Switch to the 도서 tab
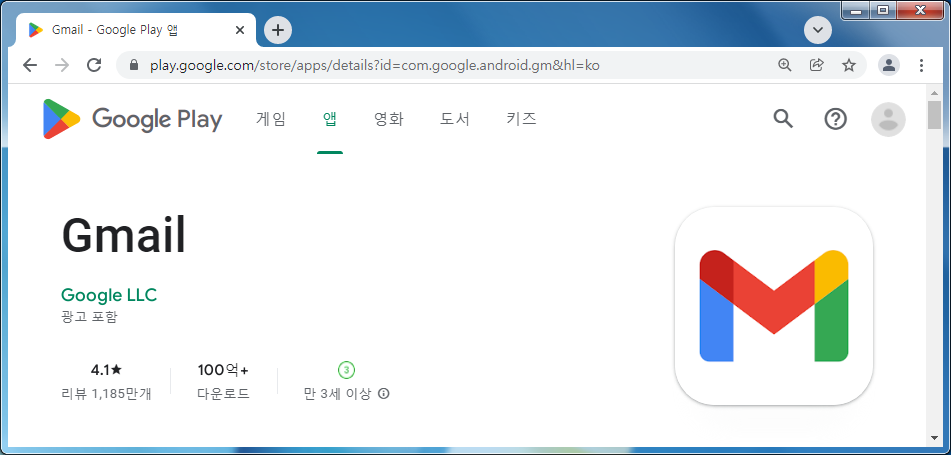951x455 pixels. coord(455,119)
